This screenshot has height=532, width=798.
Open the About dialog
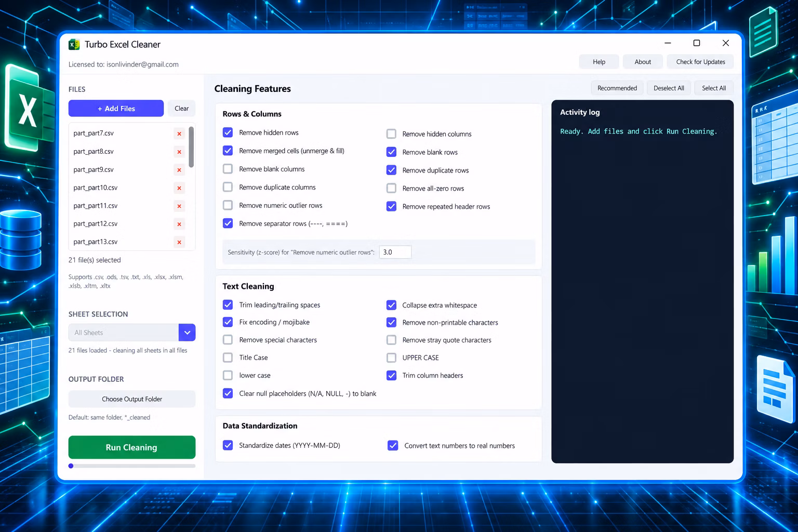click(x=643, y=62)
